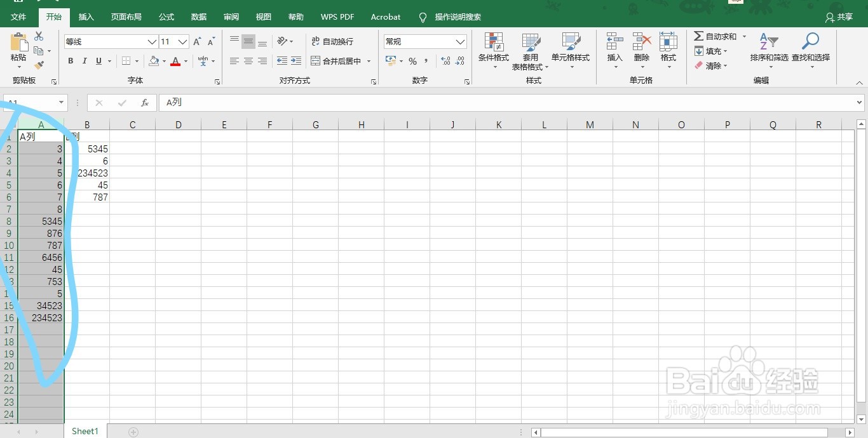Apply Percent Style in the Number group

tap(412, 61)
